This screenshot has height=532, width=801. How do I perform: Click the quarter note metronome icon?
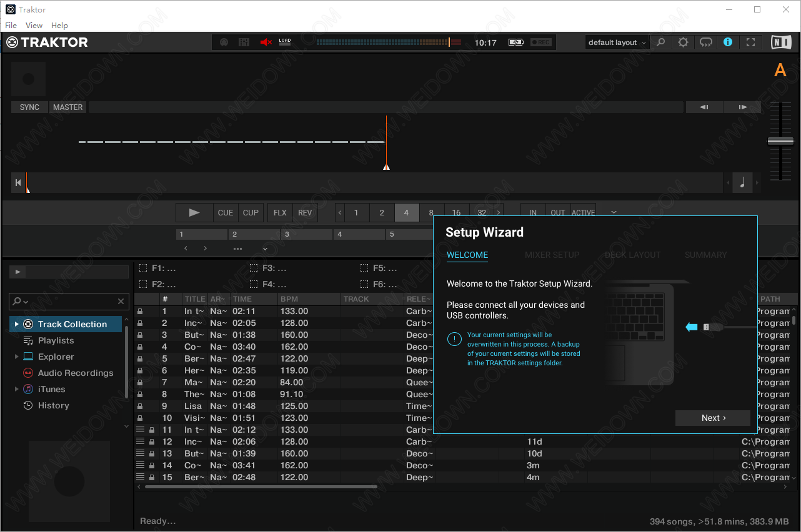pos(742,183)
